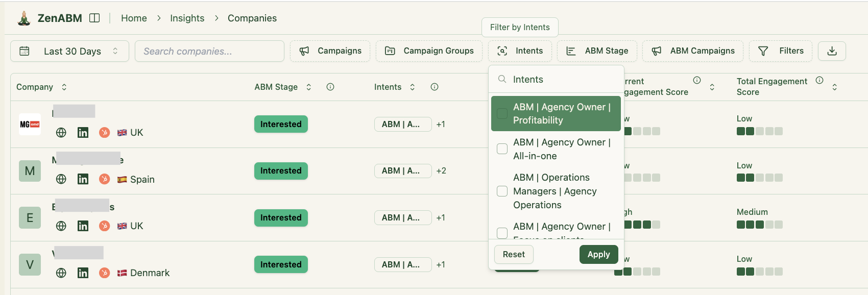This screenshot has height=295, width=868.
Task: Focus the Search companies input field
Action: pos(209,51)
